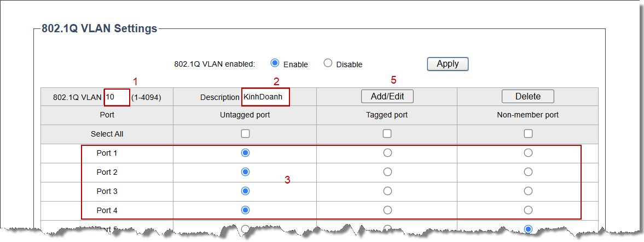The width and height of the screenshot is (644, 242).
Task: Click the Apply button
Action: click(x=448, y=64)
